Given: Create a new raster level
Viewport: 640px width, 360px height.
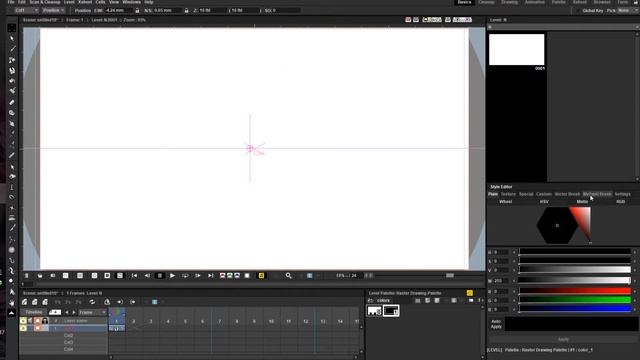Looking at the screenshot, I should (45, 302).
